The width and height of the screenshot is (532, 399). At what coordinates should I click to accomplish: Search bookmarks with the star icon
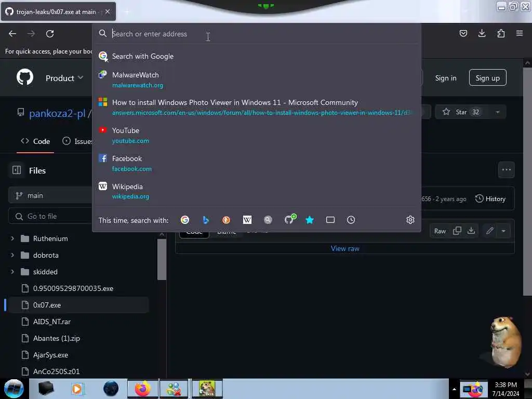coord(310,220)
